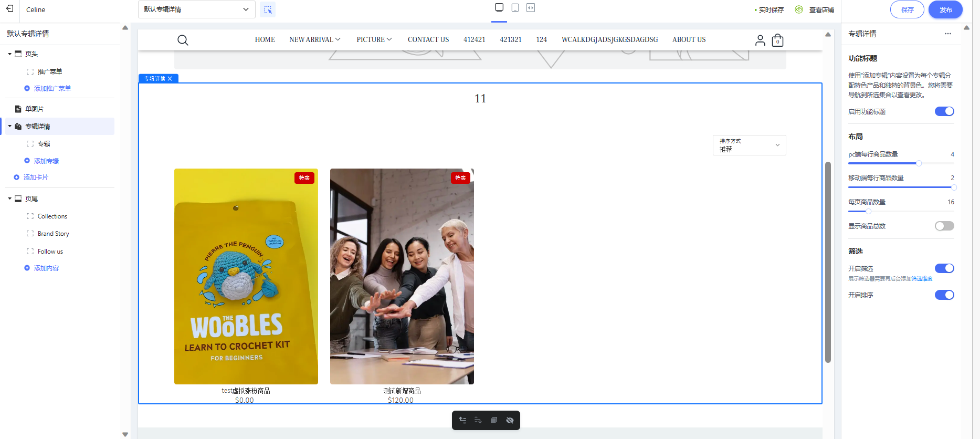Switch to mobile preview mode

(x=515, y=7)
